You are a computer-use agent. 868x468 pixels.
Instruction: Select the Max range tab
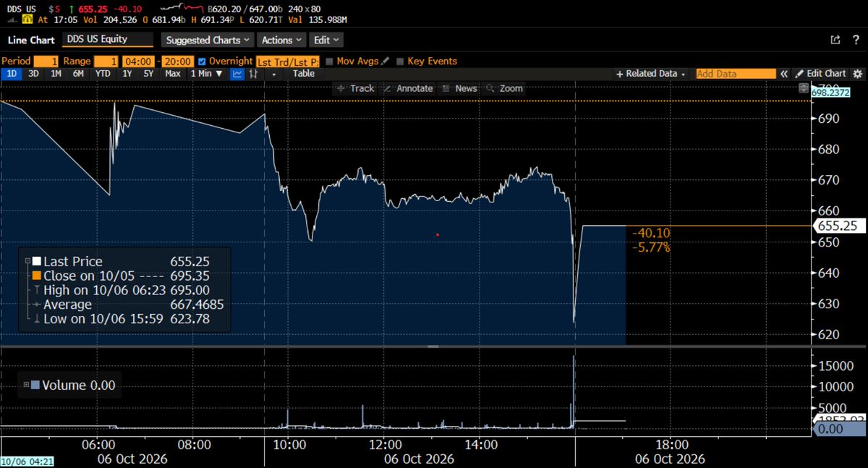pos(172,74)
